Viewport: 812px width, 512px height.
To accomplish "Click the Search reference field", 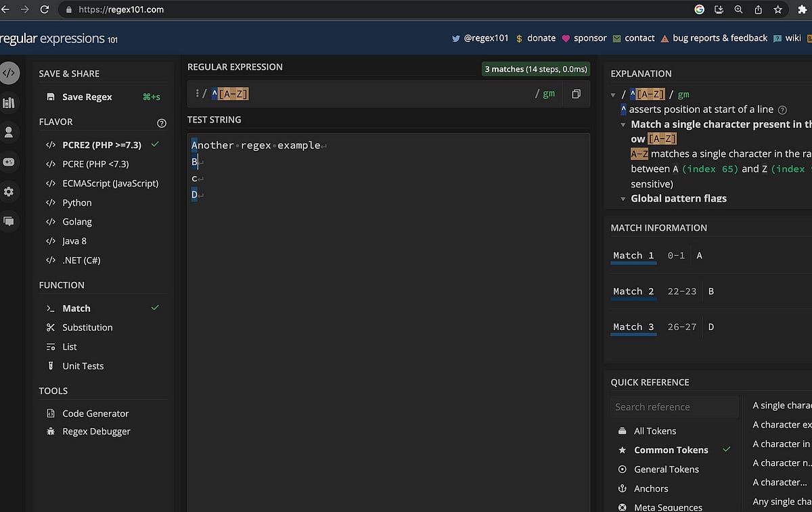I will pyautogui.click(x=674, y=406).
